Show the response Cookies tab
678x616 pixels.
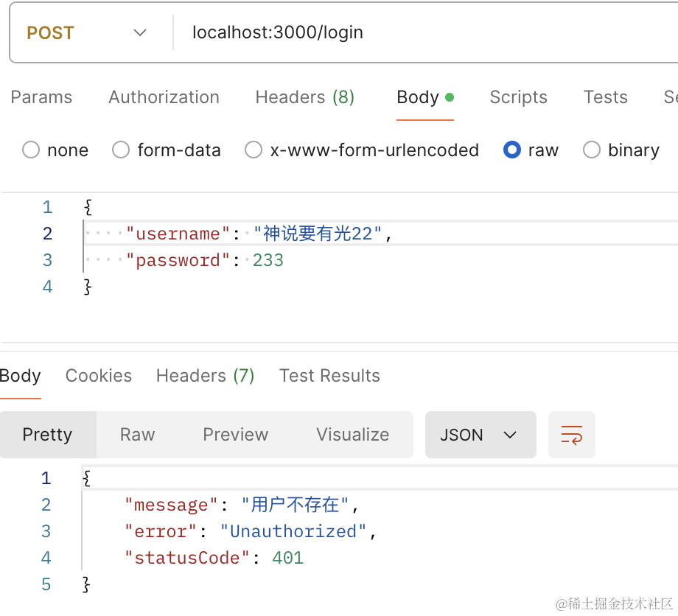(99, 376)
